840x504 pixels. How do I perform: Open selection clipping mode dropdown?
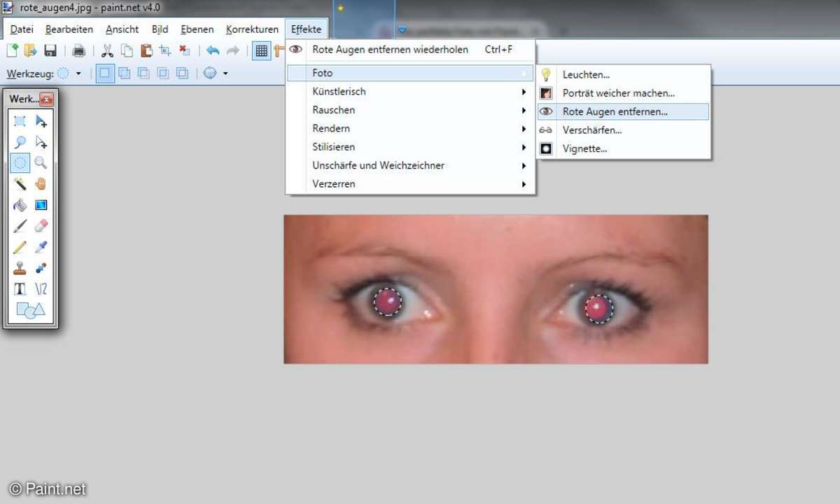[x=216, y=73]
